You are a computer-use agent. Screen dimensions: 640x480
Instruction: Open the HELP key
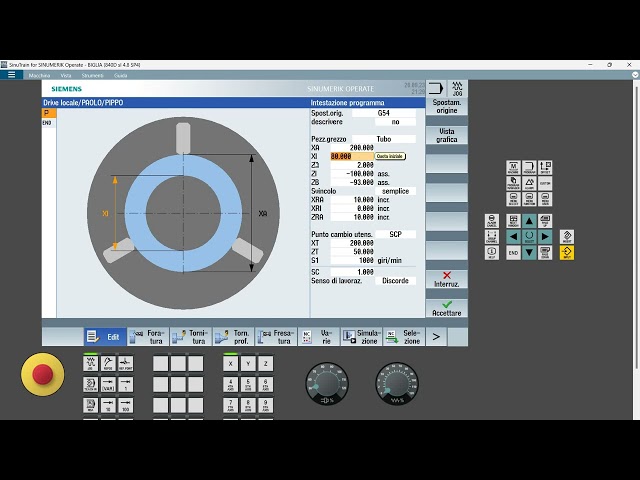(492, 252)
